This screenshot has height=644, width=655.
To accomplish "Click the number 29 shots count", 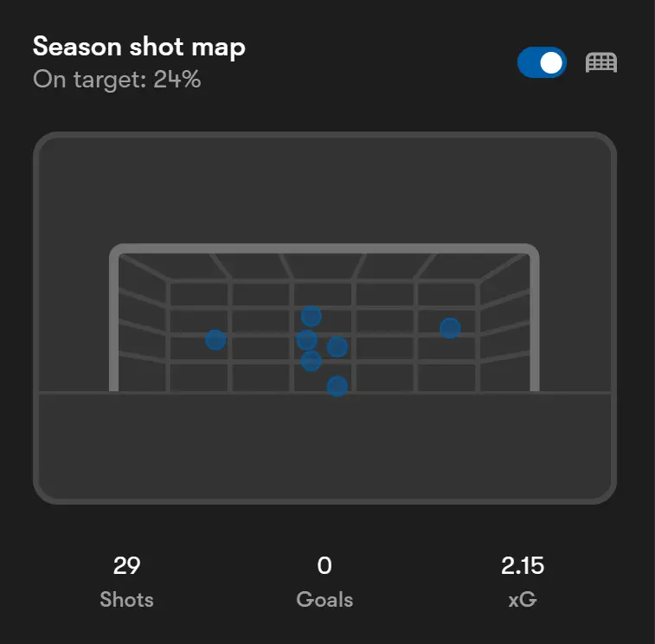I will pyautogui.click(x=126, y=566).
